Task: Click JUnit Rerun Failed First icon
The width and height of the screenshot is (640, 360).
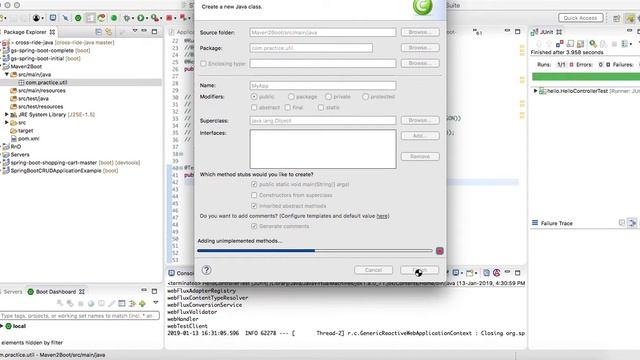Action: [x=603, y=44]
